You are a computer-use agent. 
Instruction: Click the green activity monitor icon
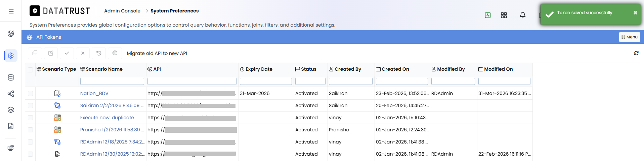(488, 15)
